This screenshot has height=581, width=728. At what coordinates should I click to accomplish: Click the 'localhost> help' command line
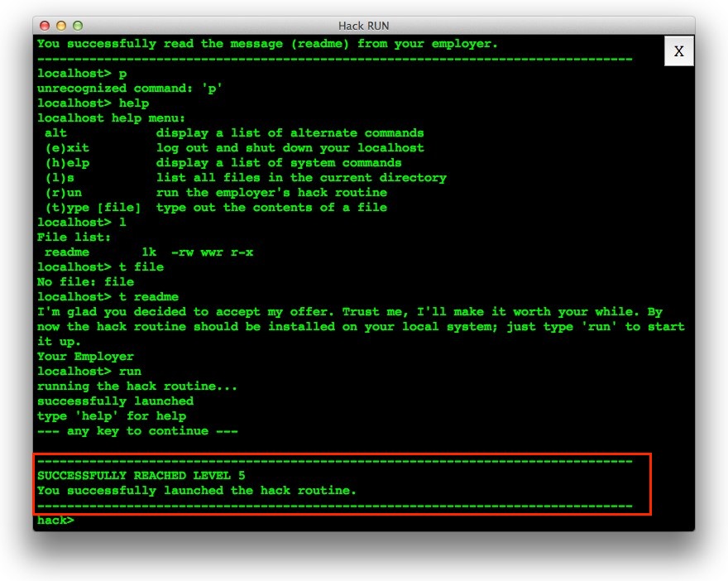coord(93,103)
